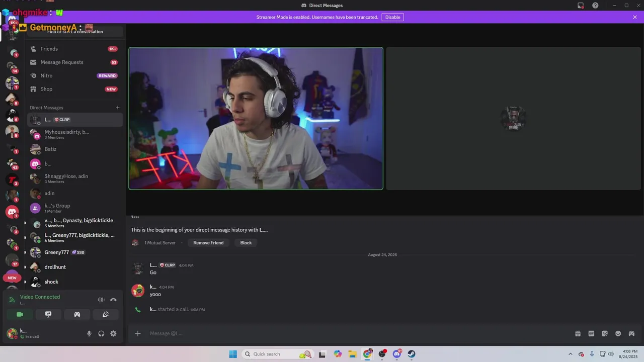Image resolution: width=644 pixels, height=362 pixels.
Task: Click L... username on the Go message
Action: (x=153, y=265)
